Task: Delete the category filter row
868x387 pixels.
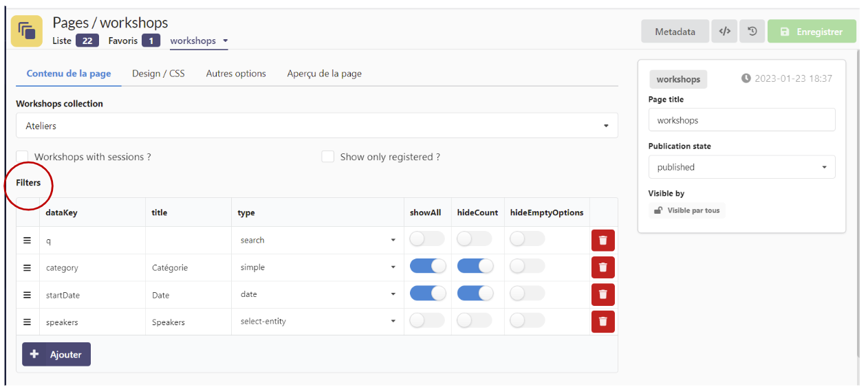Action: (603, 267)
